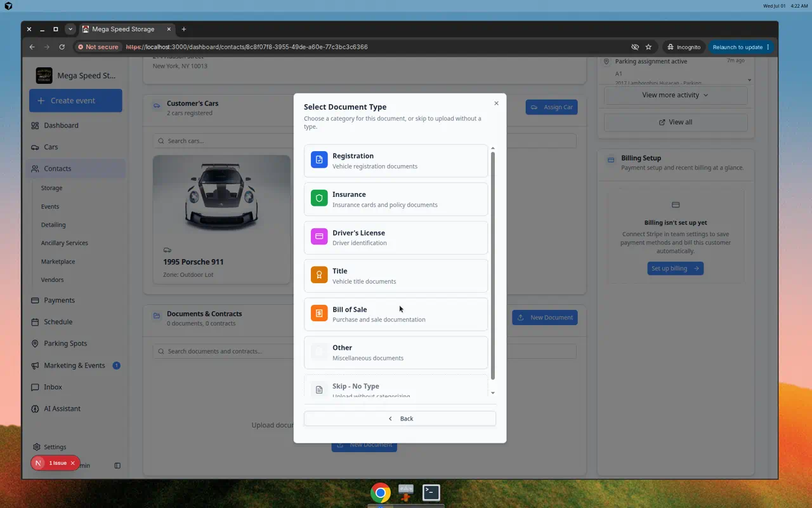812x508 pixels.
Task: Open the Events submenu item
Action: 50,206
